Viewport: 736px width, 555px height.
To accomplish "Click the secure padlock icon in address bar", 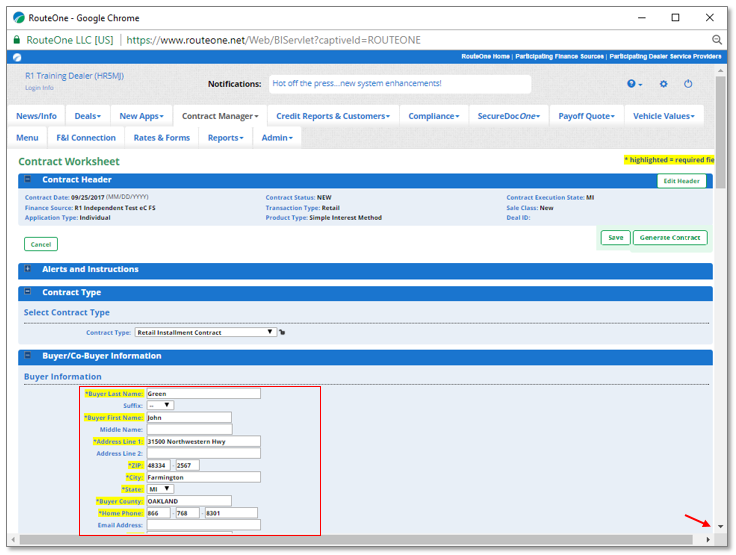I will (16, 40).
